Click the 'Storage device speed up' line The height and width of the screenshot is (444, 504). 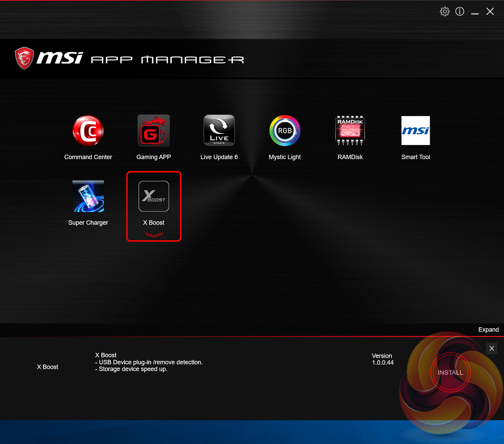coord(131,369)
